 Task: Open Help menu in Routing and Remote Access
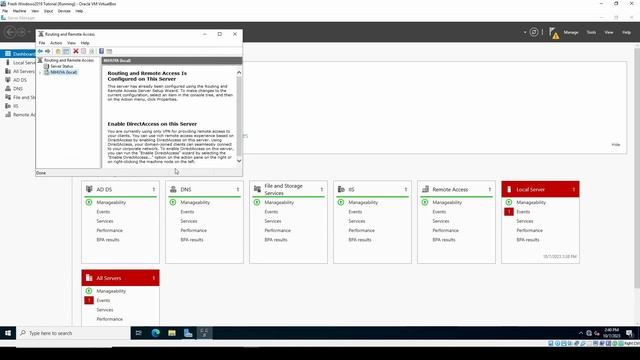click(x=85, y=43)
